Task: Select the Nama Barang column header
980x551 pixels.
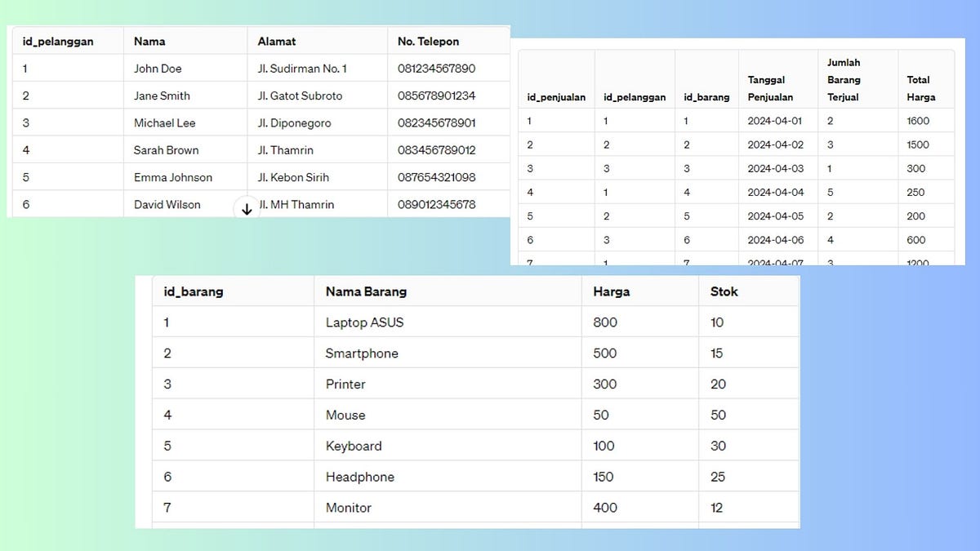Action: (364, 291)
